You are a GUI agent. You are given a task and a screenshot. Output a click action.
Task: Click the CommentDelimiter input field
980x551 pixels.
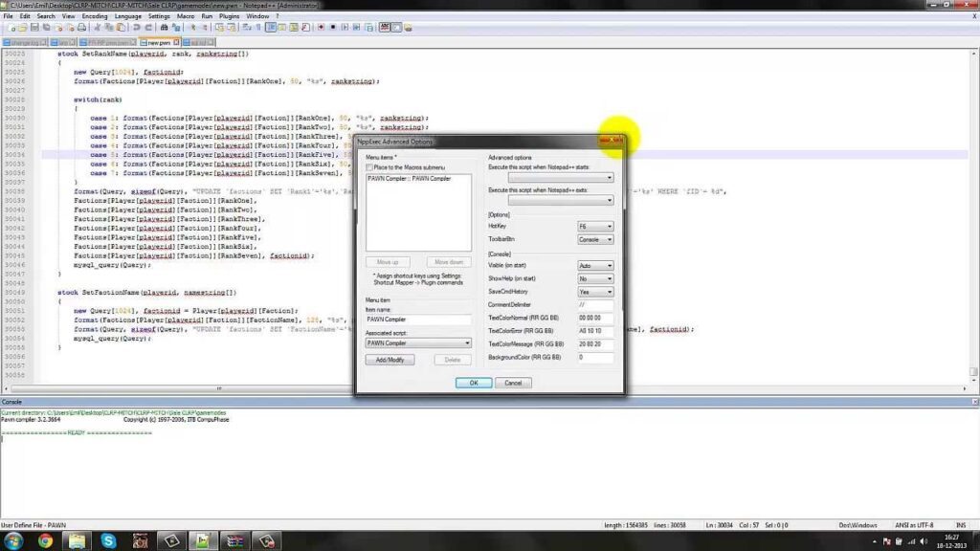click(595, 305)
